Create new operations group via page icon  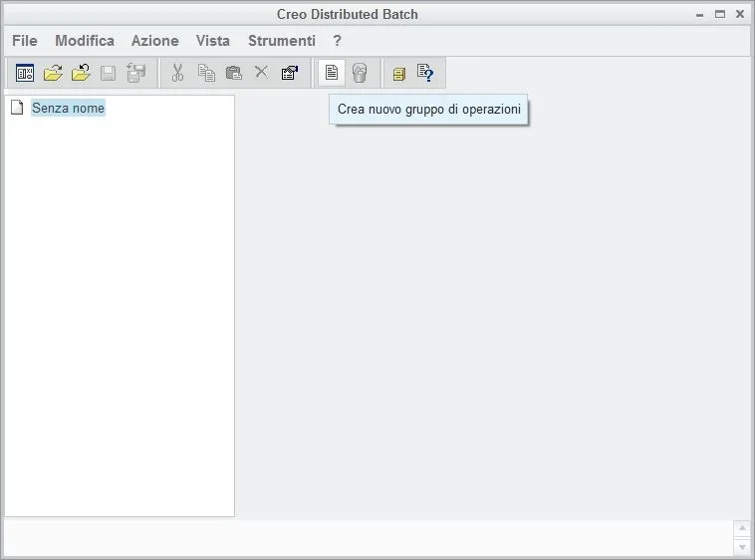tap(332, 73)
